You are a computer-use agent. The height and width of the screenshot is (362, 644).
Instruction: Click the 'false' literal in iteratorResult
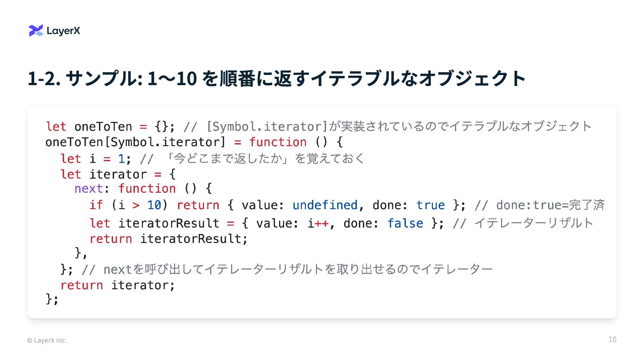tap(405, 223)
